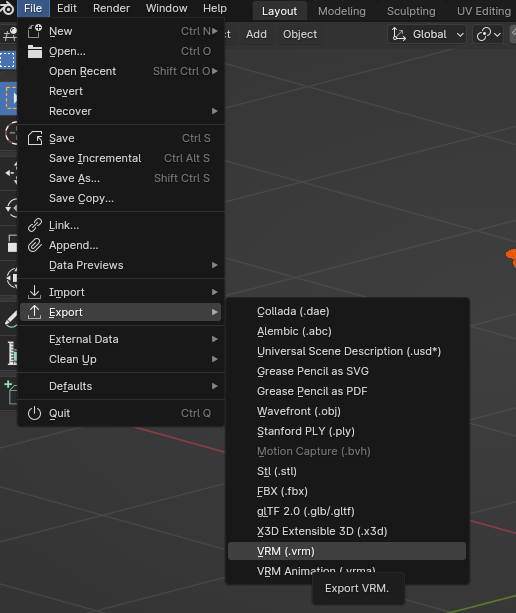
Task: Click the editor type icon
Action: click(9, 34)
